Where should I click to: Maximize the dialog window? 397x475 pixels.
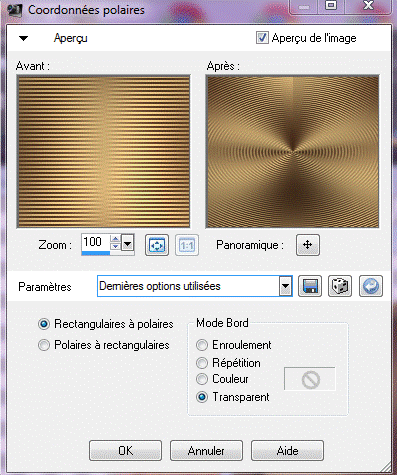tap(331, 6)
